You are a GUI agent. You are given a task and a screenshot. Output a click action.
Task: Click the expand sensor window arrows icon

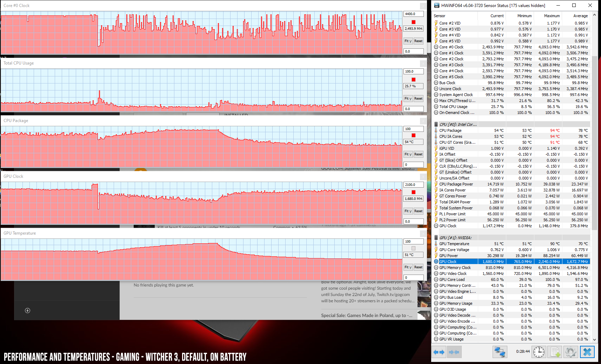coord(439,352)
